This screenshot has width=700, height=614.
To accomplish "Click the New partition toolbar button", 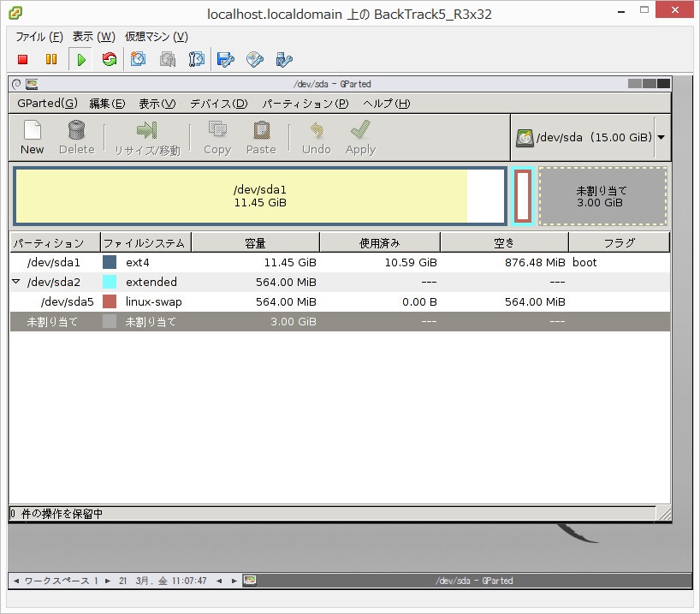I will [33, 138].
